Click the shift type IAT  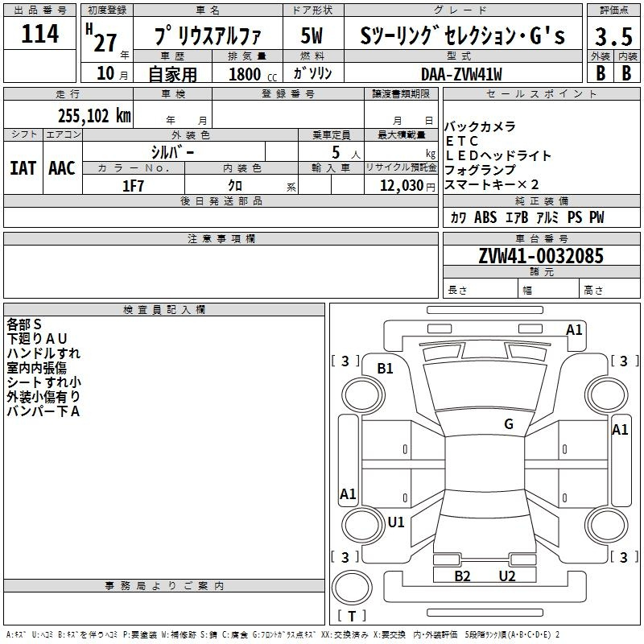pyautogui.click(x=23, y=168)
